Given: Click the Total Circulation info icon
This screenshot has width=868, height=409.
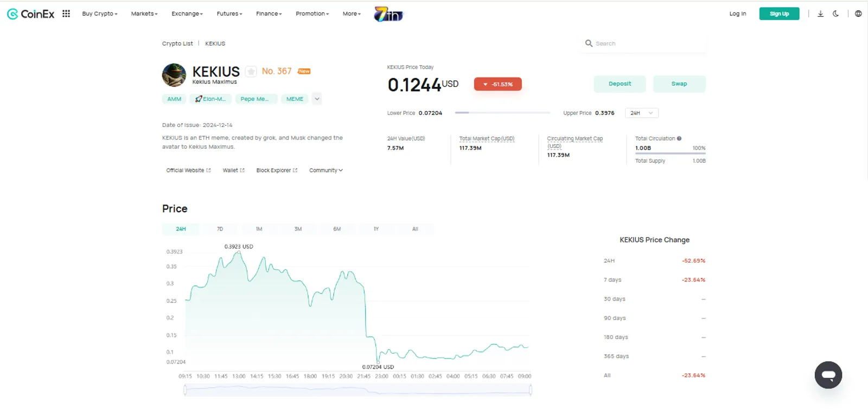Looking at the screenshot, I should [679, 138].
